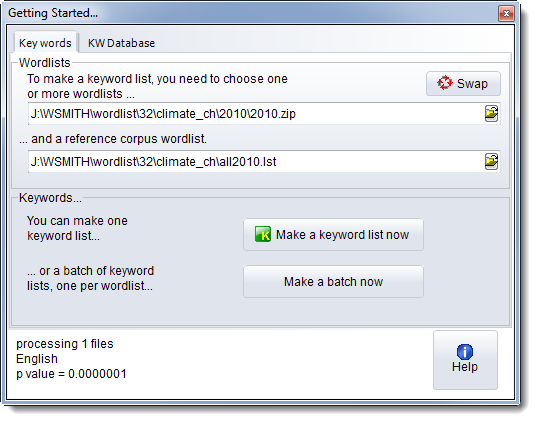Click the red circular arrows Swap icon

click(444, 83)
